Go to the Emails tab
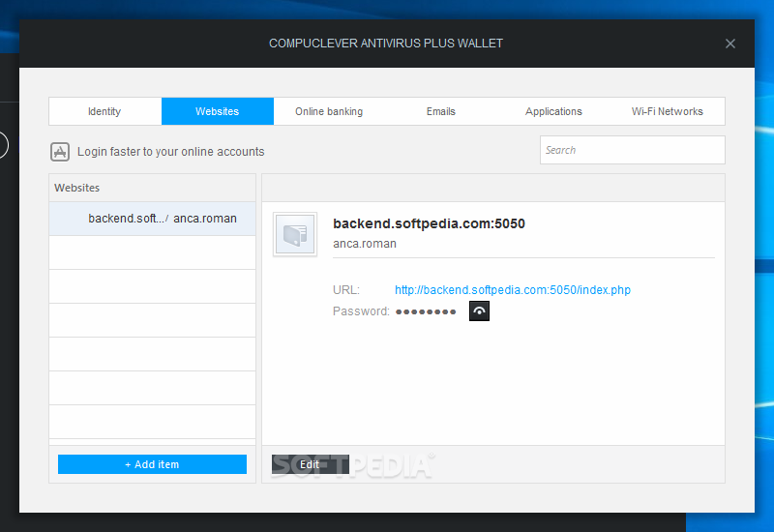 click(441, 111)
